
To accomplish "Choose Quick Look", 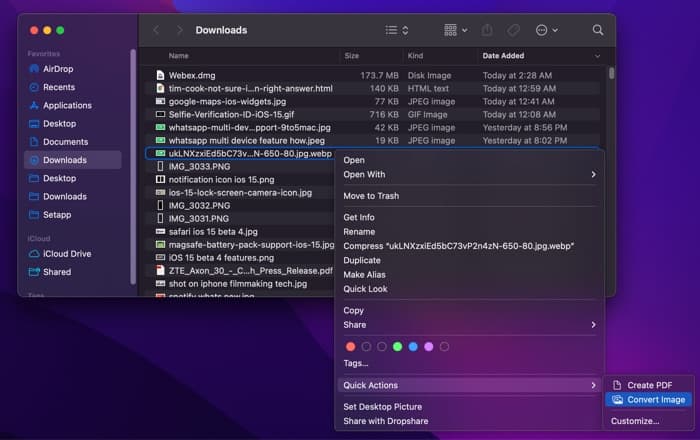I will point(470,289).
